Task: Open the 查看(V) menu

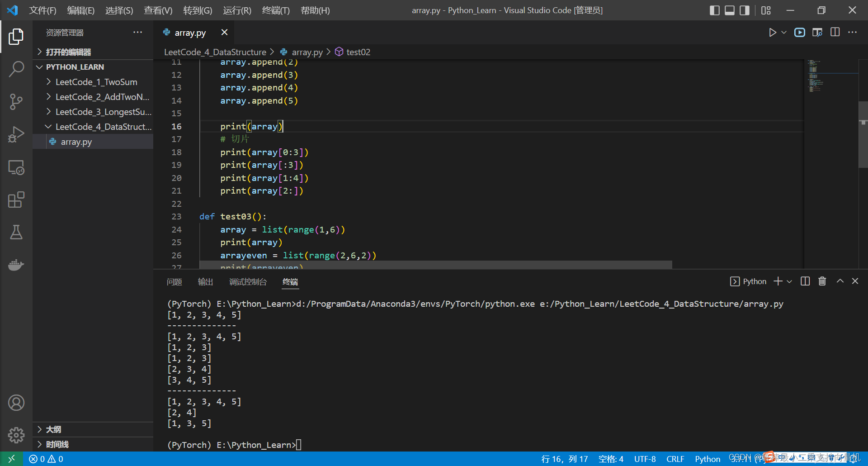Action: tap(158, 10)
